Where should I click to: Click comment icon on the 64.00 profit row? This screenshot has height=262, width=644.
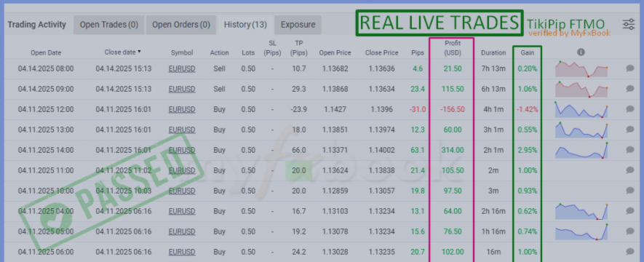pos(630,211)
